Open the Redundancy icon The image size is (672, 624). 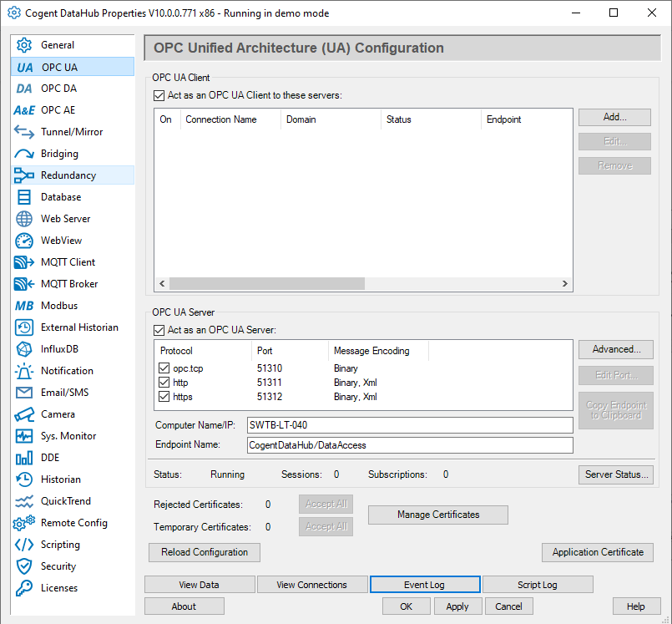[x=24, y=175]
